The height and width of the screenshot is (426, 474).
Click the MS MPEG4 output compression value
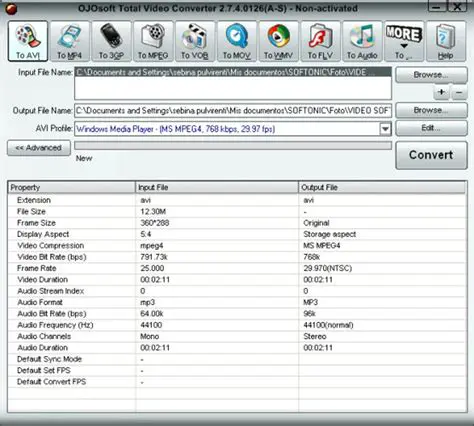pyautogui.click(x=322, y=246)
